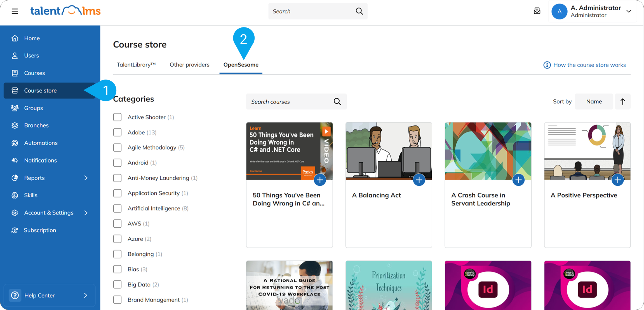The height and width of the screenshot is (310, 644).
Task: Click the Home house icon
Action: click(15, 38)
